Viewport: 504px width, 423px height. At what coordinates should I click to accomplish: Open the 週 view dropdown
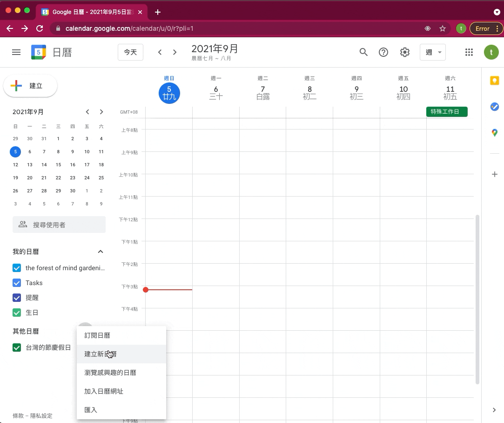(433, 52)
